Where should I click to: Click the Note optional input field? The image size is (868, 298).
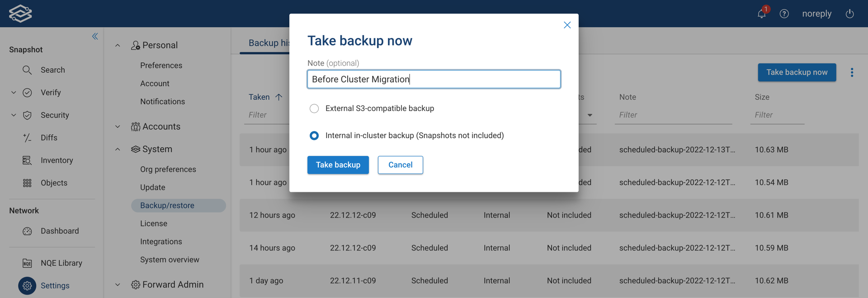(434, 79)
